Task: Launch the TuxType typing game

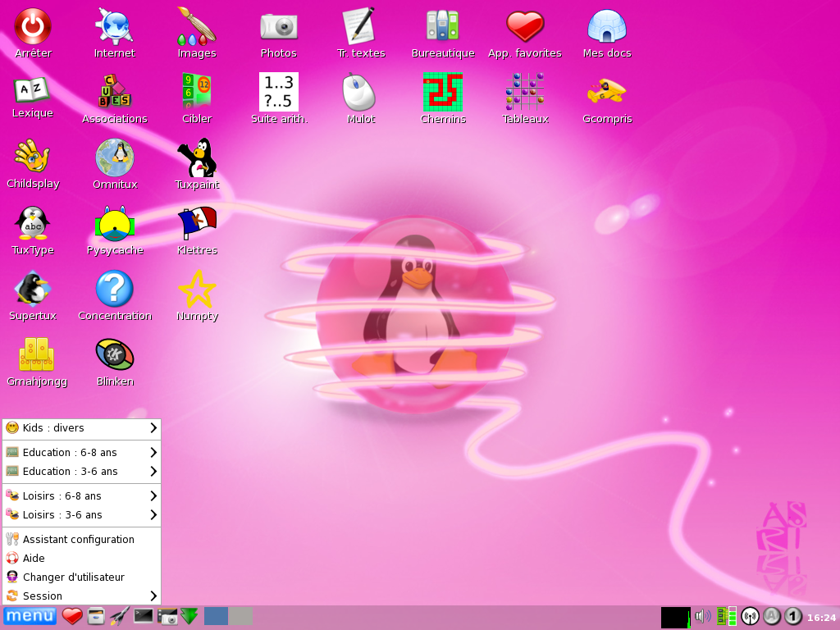Action: point(32,223)
